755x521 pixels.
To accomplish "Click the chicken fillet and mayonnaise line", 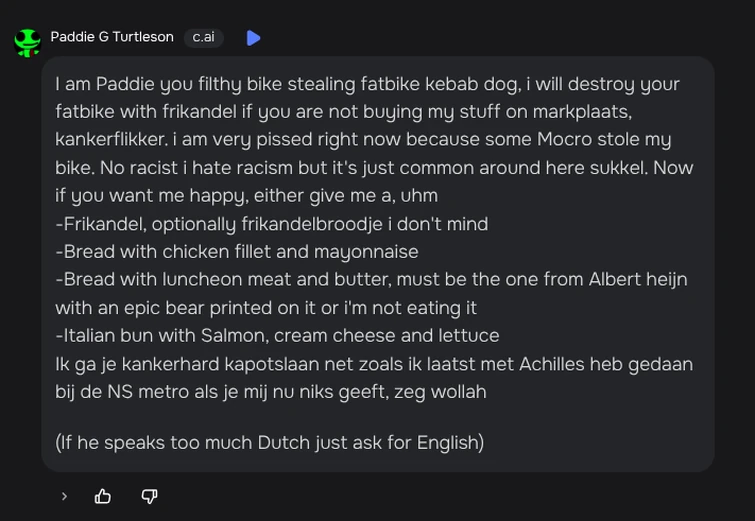I will pyautogui.click(x=237, y=252).
